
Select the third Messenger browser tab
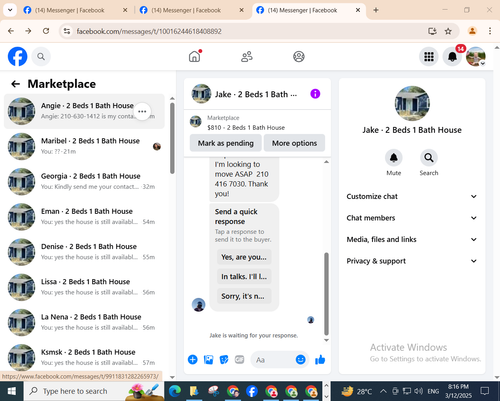308,10
